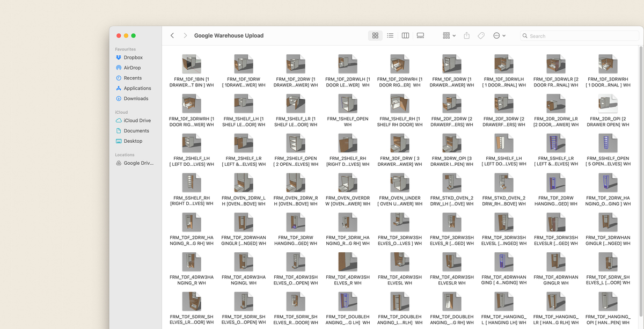Open Applications from the sidebar

click(137, 88)
